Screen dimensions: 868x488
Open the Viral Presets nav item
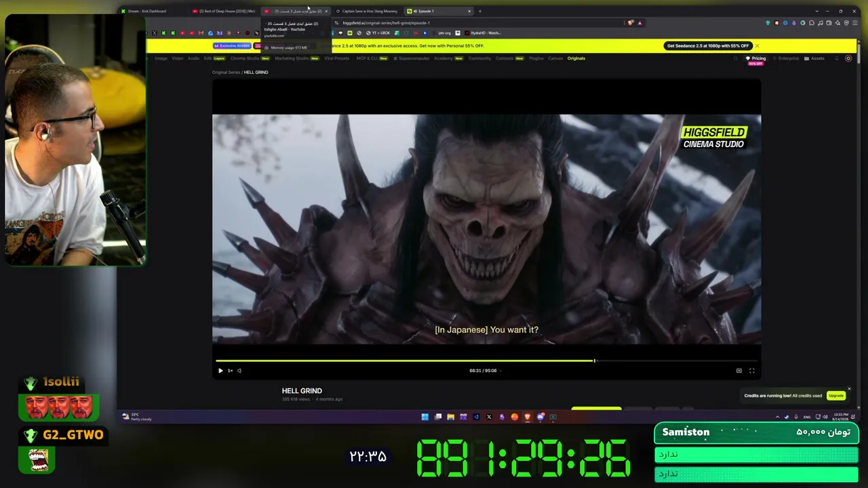(337, 58)
